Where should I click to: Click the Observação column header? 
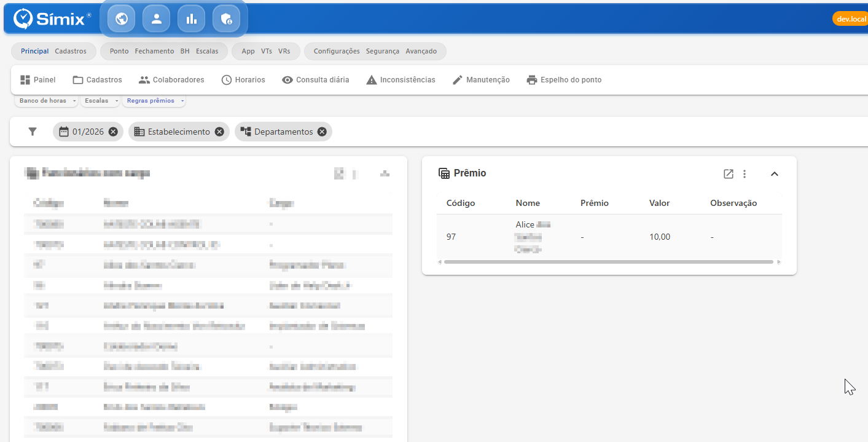pos(733,203)
